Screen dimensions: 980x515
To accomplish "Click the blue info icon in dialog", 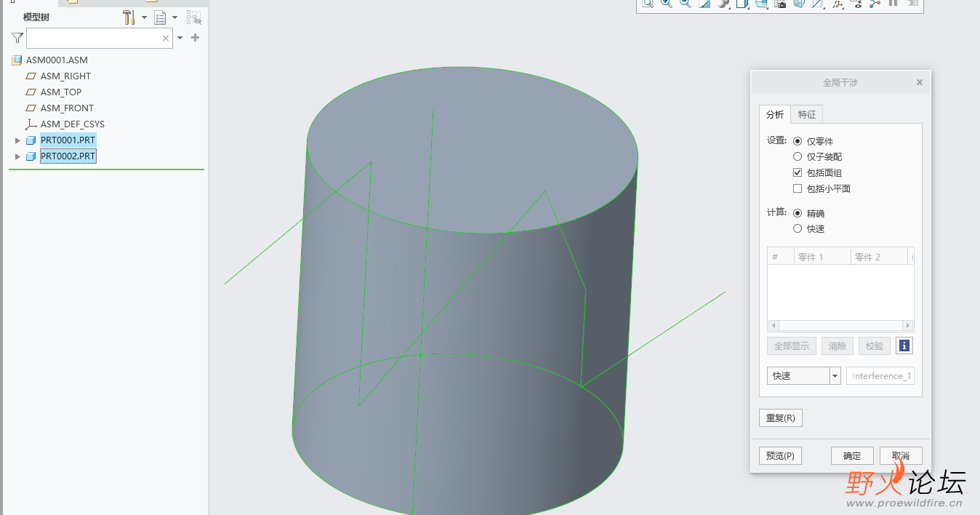I will point(904,346).
